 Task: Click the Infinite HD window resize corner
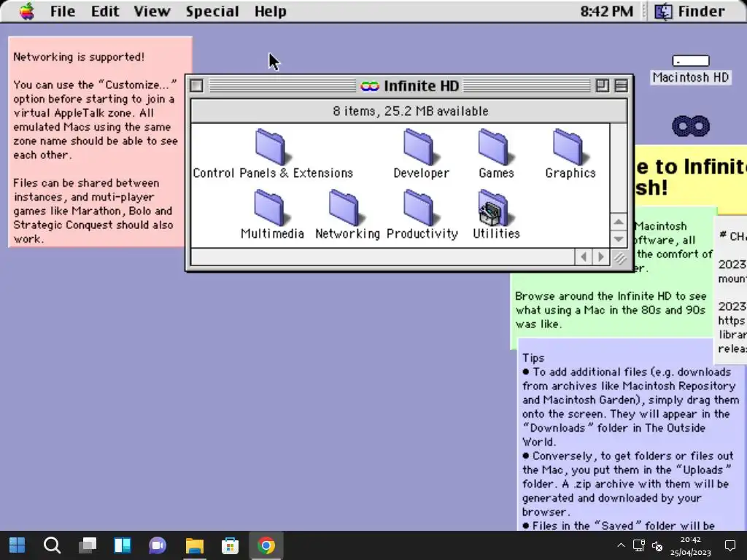coord(619,257)
